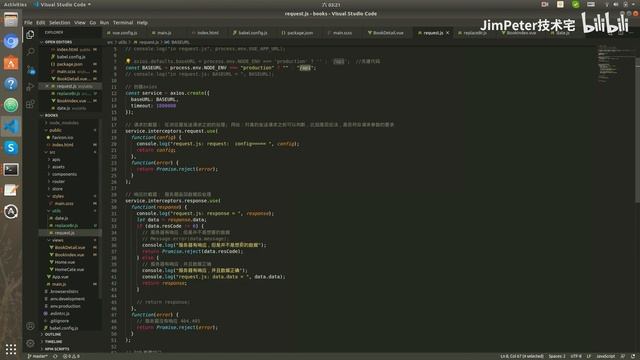Collapse the BOOKS project folder section
The width and height of the screenshot is (640, 360).
pyautogui.click(x=51, y=116)
